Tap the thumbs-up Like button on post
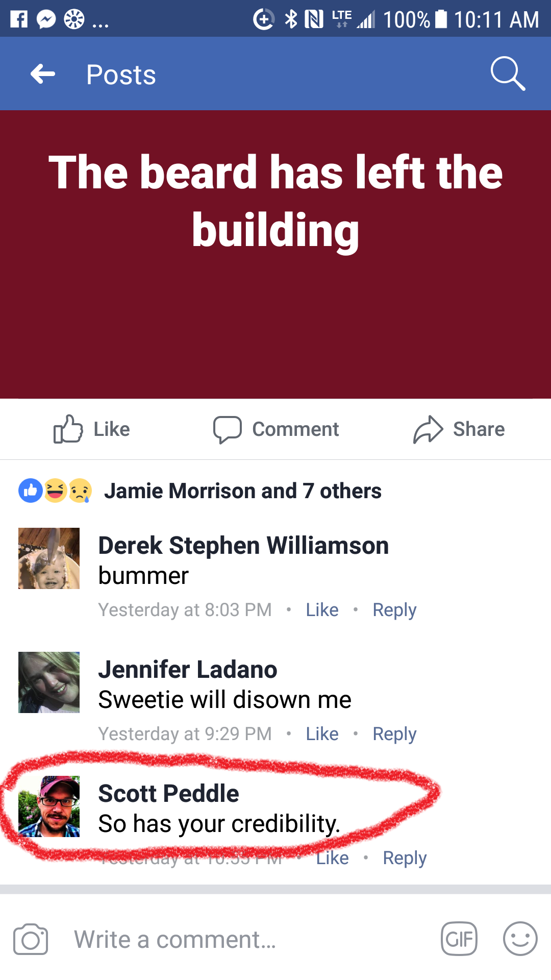The width and height of the screenshot is (551, 980). click(x=92, y=429)
